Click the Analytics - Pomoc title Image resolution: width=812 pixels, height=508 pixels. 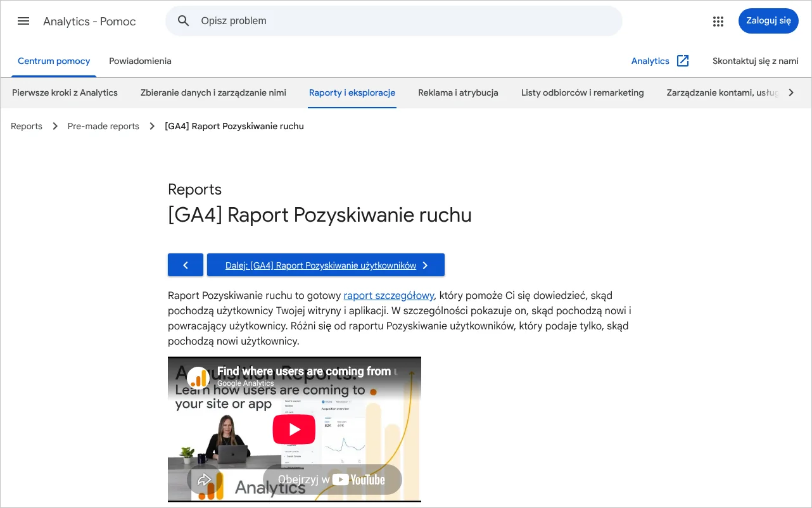click(89, 21)
